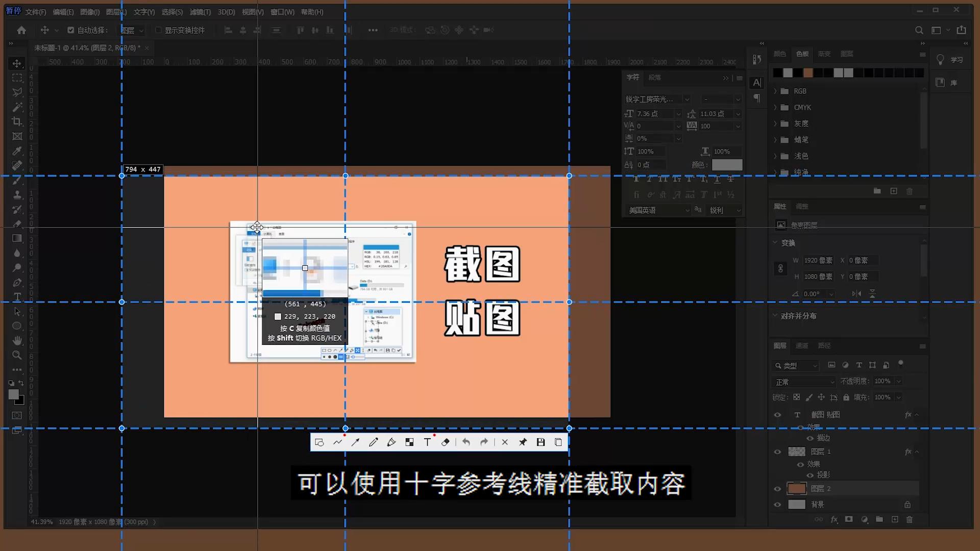Pick the arrow annotation tool in the screenshot toolbar

point(355,442)
